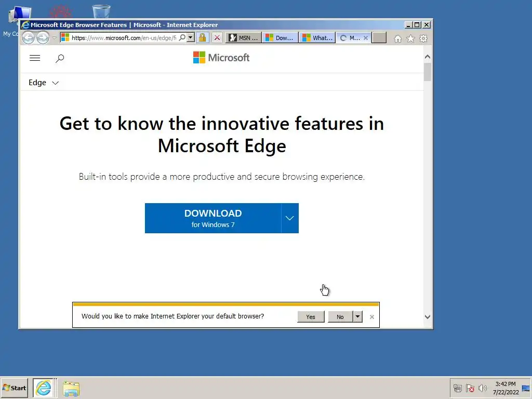The image size is (532, 399).
Task: Dismiss the default browser notification bar
Action: coord(372,317)
